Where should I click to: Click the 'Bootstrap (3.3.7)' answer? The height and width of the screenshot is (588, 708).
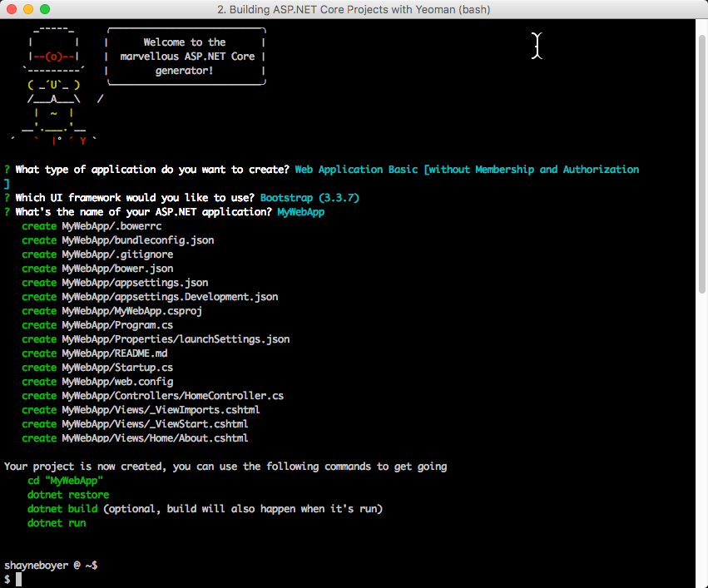click(309, 198)
